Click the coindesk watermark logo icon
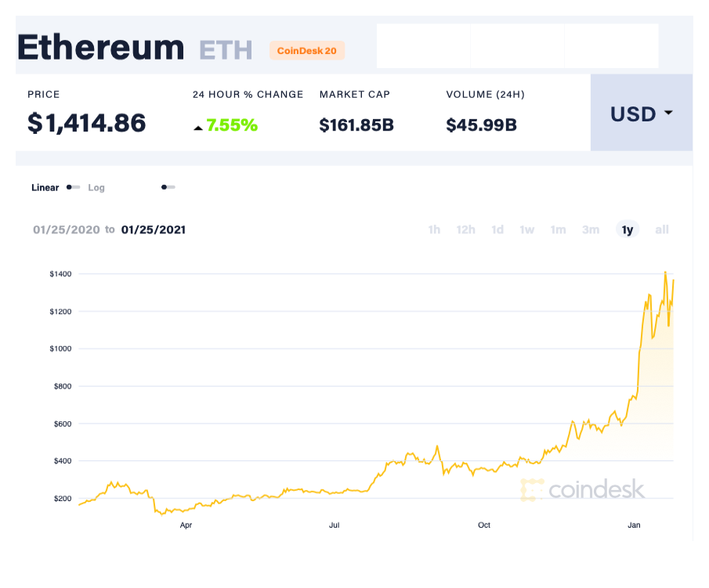This screenshot has height=588, width=709. click(532, 490)
